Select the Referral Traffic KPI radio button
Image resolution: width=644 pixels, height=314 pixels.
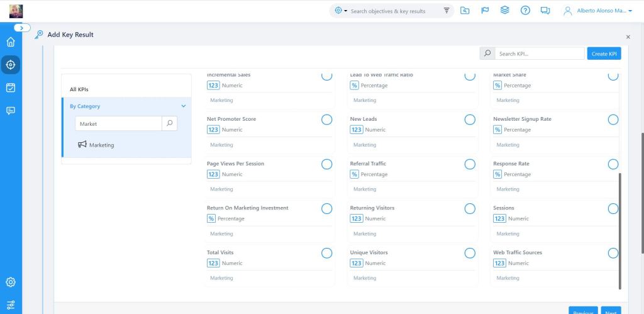pyautogui.click(x=470, y=164)
